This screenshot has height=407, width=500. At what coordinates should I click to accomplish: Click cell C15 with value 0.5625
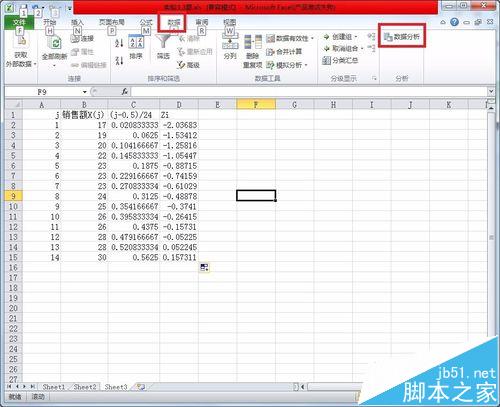[134, 257]
